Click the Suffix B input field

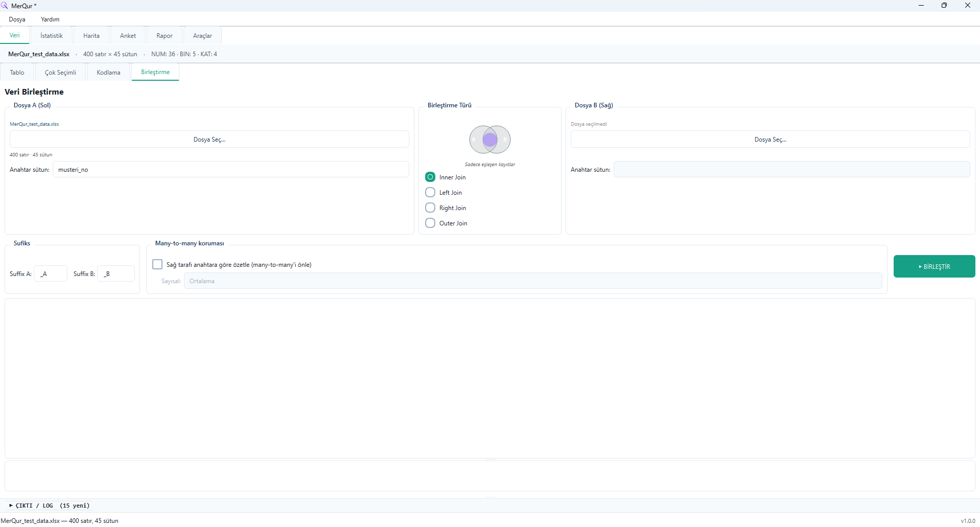pyautogui.click(x=116, y=273)
